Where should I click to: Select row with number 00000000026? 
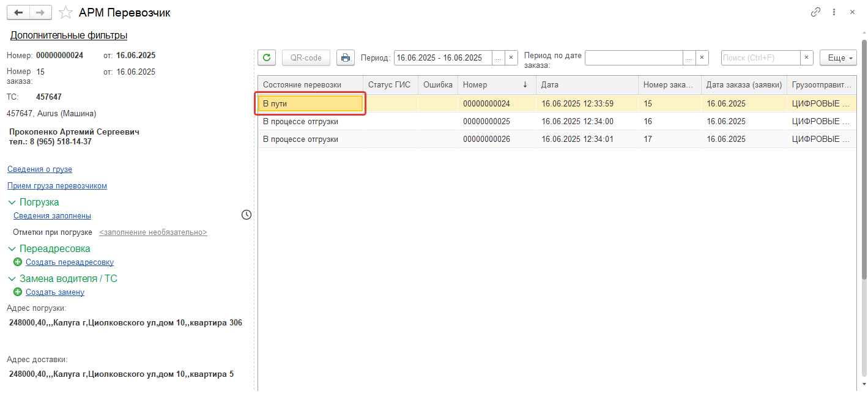(557, 139)
